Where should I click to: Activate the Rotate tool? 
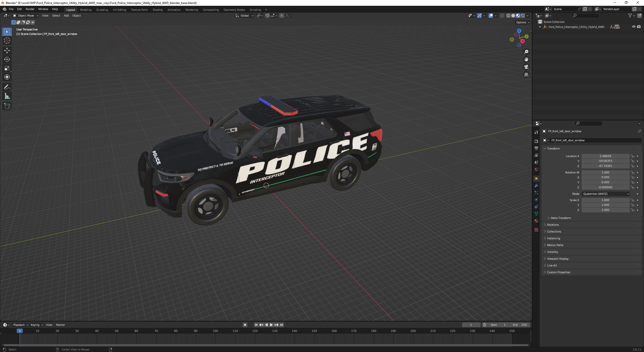point(7,59)
